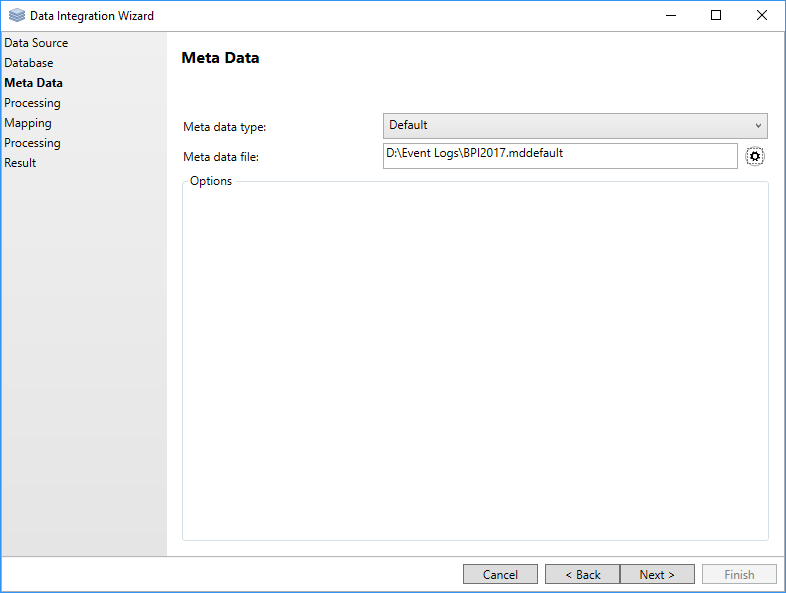
Task: Open the Processing step just before Result
Action: 32,143
